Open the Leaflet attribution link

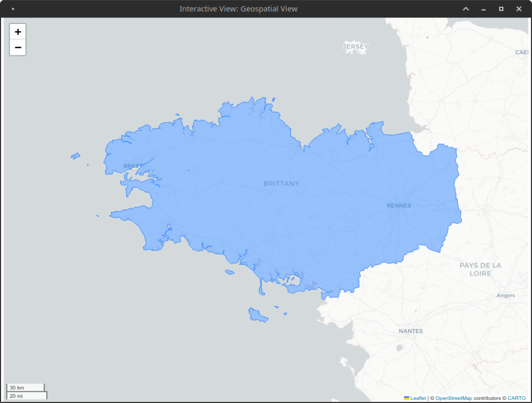(x=418, y=398)
